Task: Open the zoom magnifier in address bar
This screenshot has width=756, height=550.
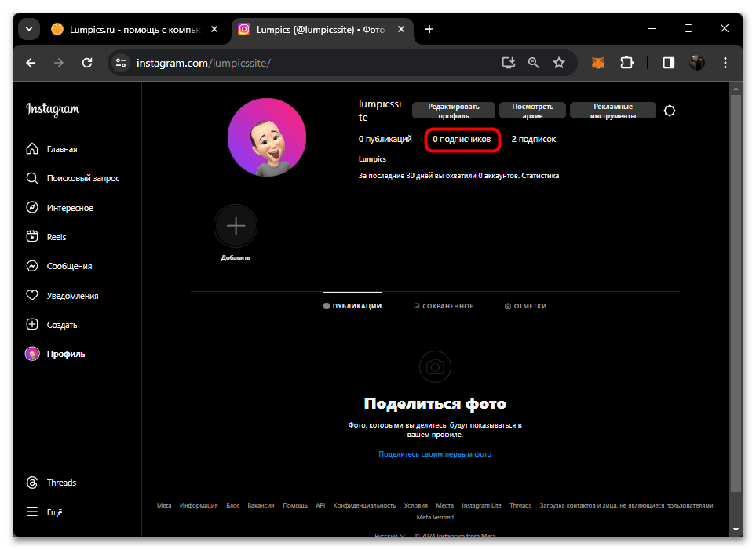Action: [533, 63]
